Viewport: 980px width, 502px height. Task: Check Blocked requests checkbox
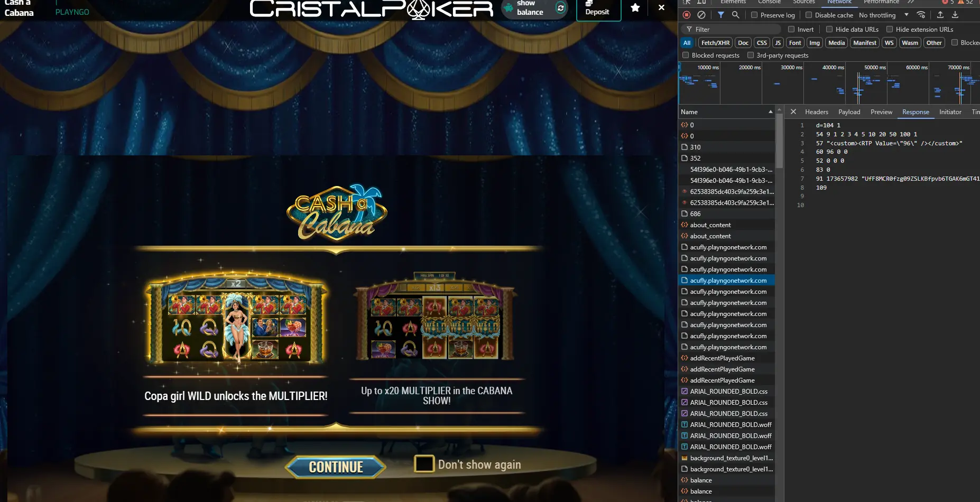[x=686, y=55]
